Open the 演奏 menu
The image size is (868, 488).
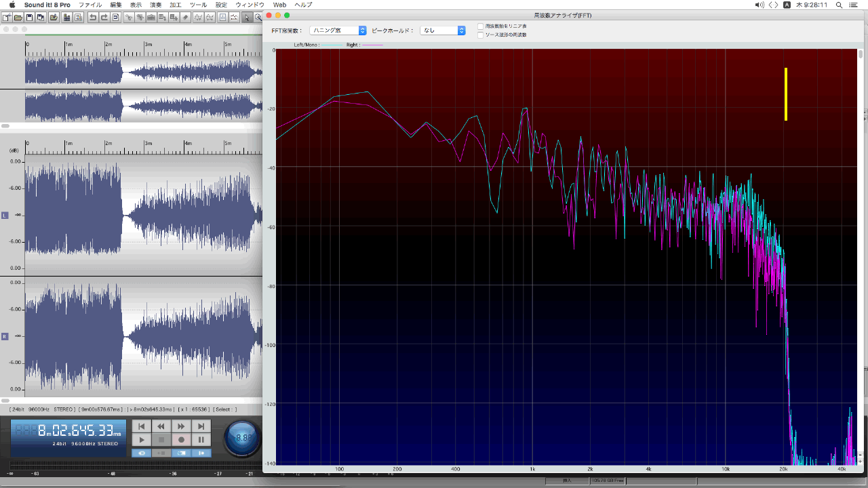(x=156, y=5)
